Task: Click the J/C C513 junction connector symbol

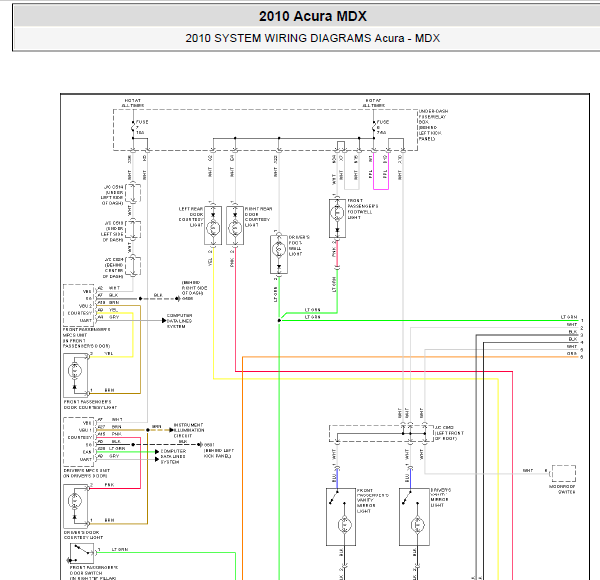Action: [x=133, y=230]
